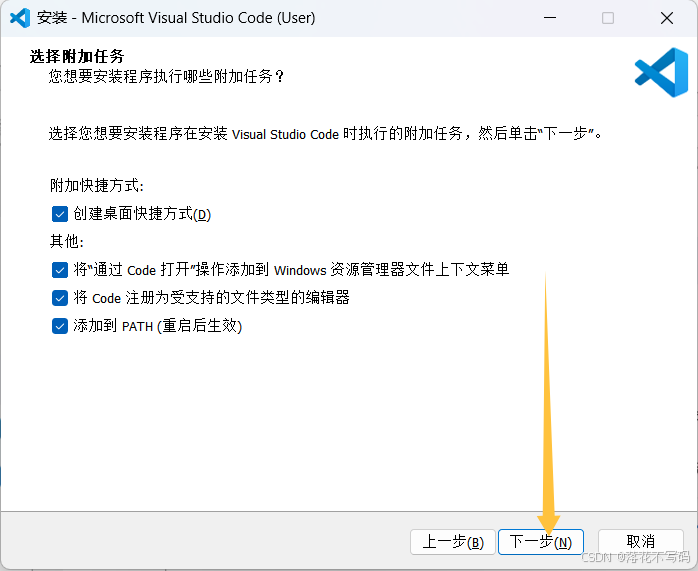
Task: Click VS Code icon in title bar
Action: tap(20, 18)
